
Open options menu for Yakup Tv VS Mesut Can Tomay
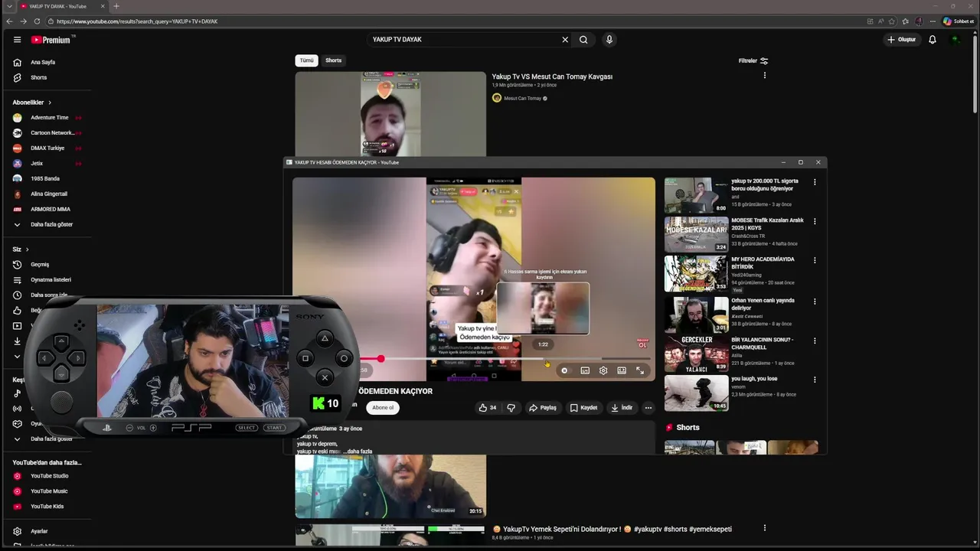tap(764, 76)
